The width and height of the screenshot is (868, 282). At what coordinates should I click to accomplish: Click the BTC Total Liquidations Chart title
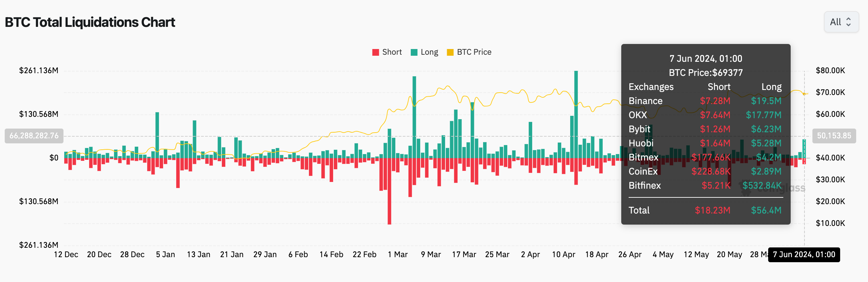(x=90, y=22)
